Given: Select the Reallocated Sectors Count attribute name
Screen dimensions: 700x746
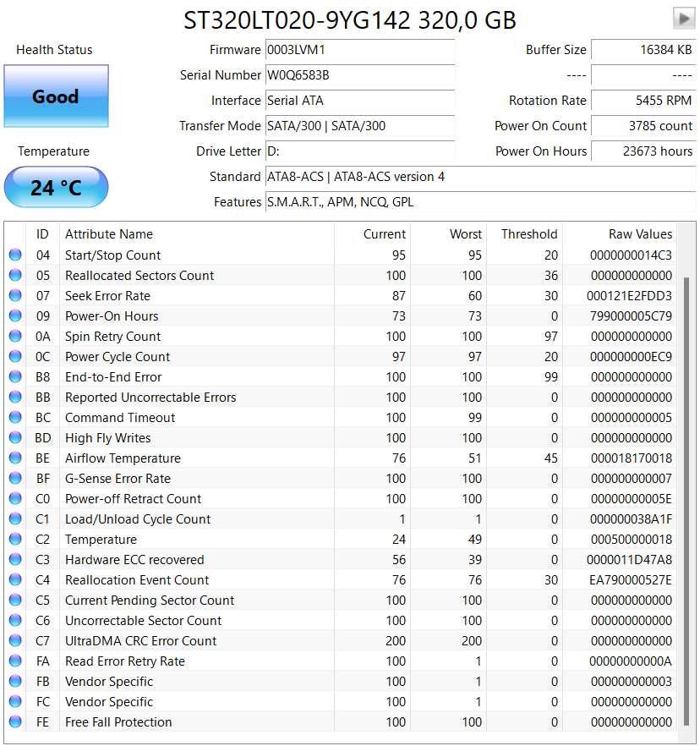Looking at the screenshot, I should pos(139,276).
